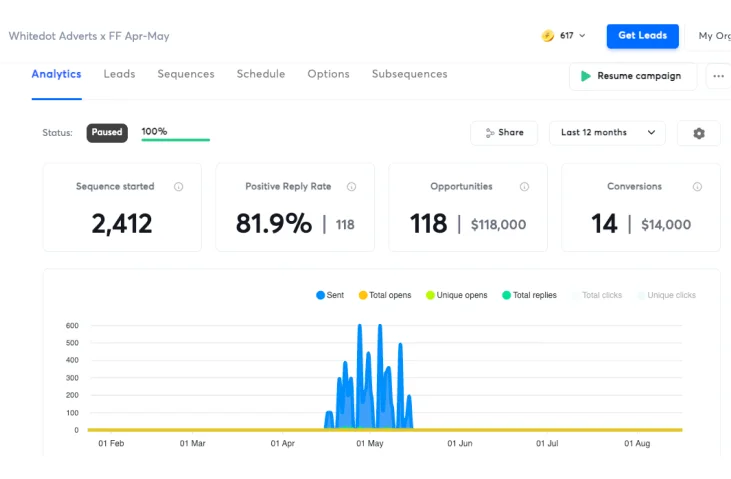Screen dimensions: 731x479
Task: Open the My Org organization menu
Action: pyautogui.click(x=713, y=36)
